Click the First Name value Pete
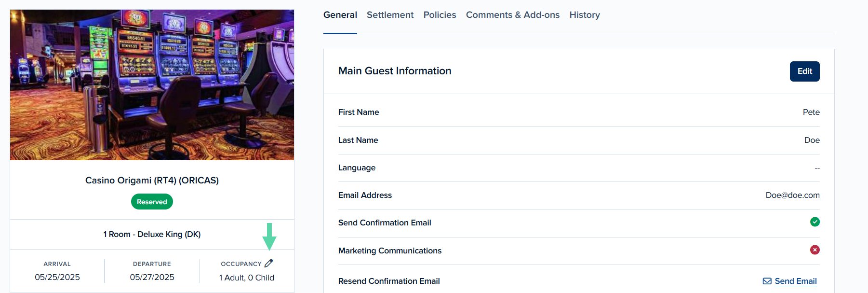The width and height of the screenshot is (868, 293). tap(811, 112)
